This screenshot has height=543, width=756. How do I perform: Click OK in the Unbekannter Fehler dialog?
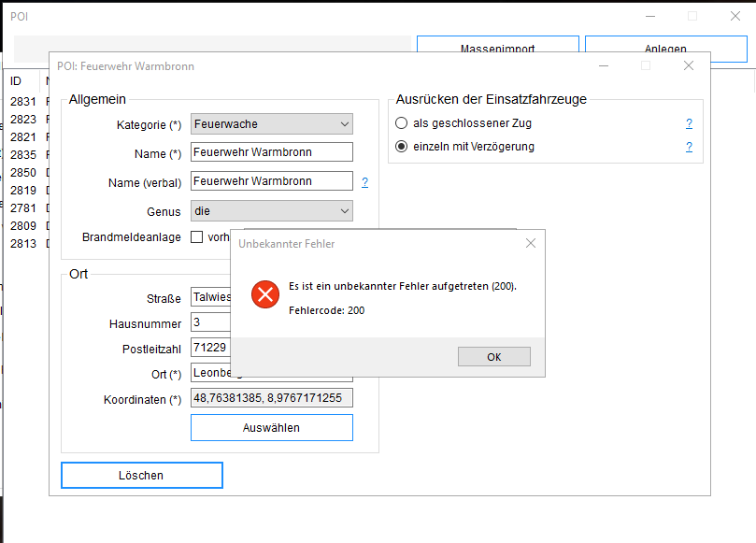493,357
